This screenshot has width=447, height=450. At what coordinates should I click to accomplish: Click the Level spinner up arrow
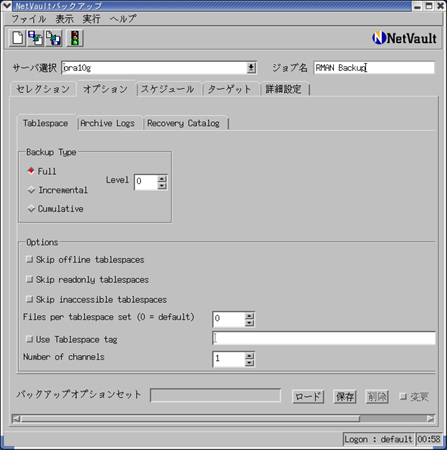coord(162,179)
